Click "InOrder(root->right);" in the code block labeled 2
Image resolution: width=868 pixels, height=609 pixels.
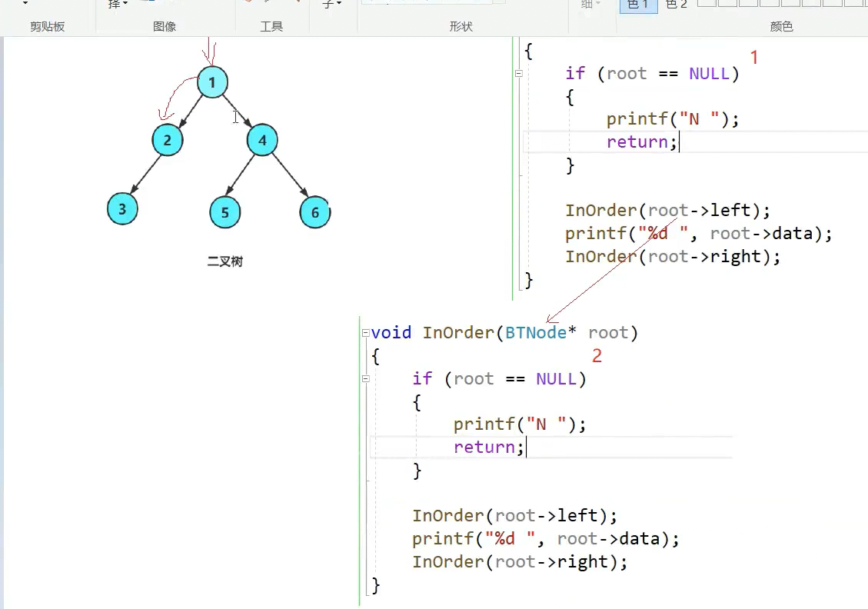520,562
